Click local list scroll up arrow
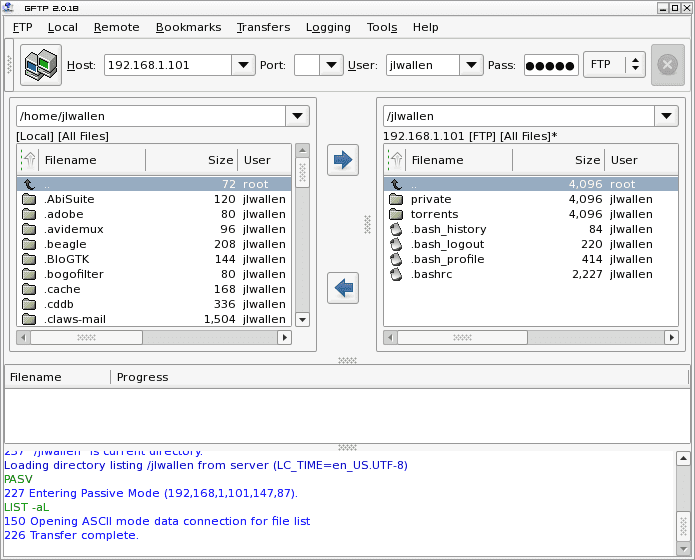This screenshot has height=560, width=695. 302,150
